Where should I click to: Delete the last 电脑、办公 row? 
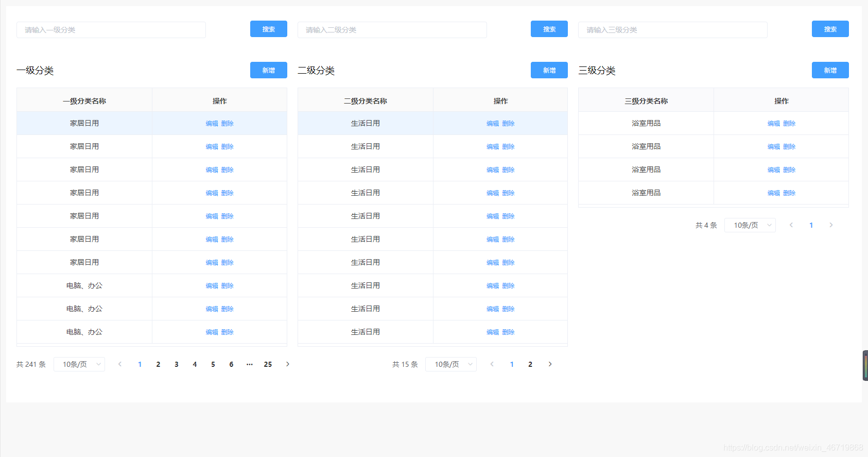coord(228,332)
